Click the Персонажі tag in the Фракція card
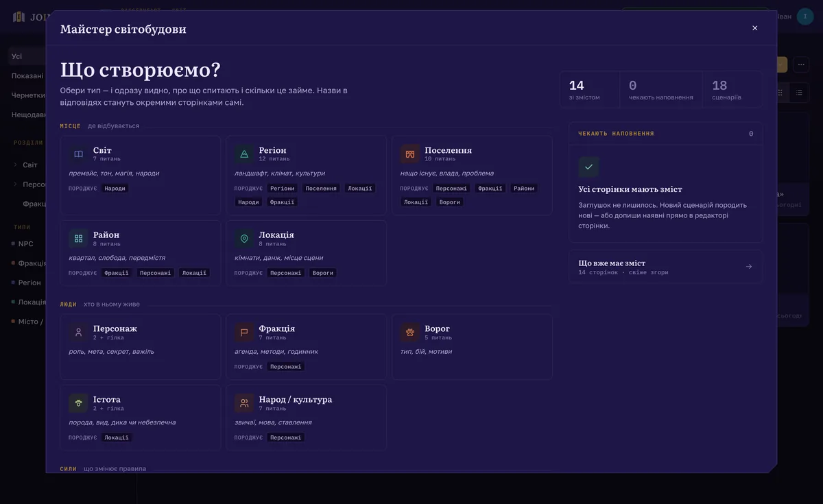 [x=285, y=367]
